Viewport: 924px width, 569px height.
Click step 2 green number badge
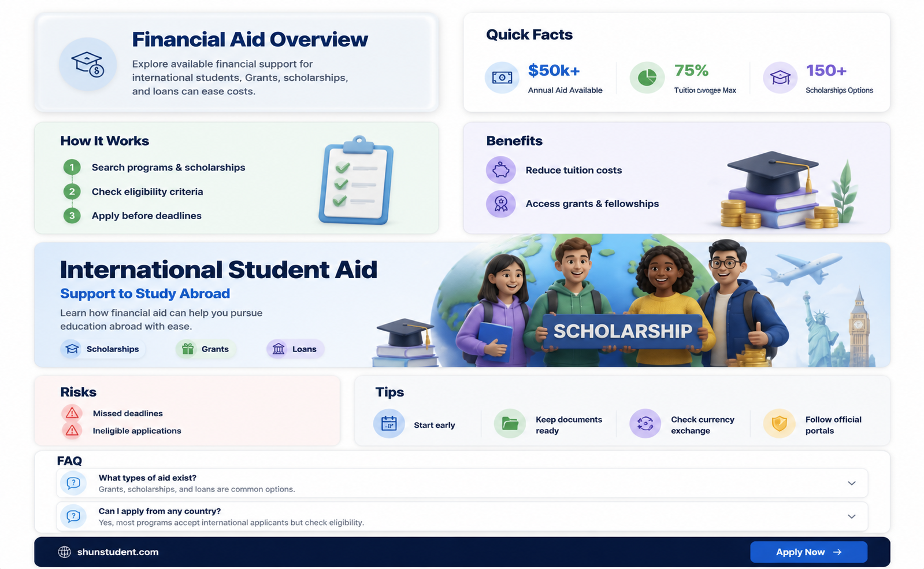tap(72, 191)
